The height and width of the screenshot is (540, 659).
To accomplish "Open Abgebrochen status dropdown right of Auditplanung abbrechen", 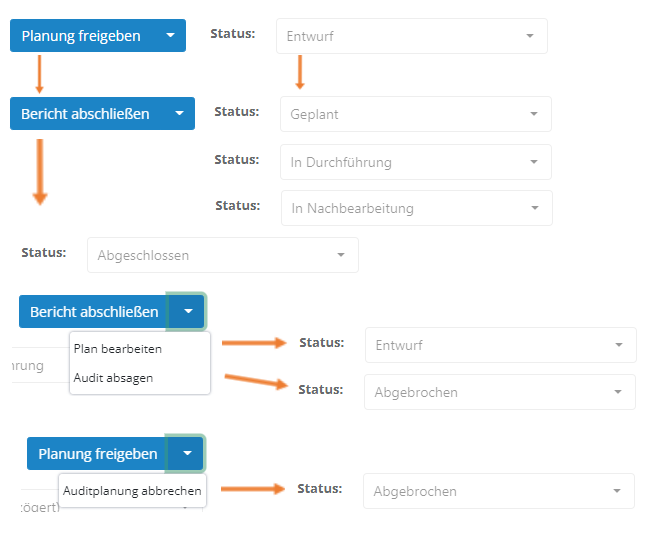I will pyautogui.click(x=498, y=491).
